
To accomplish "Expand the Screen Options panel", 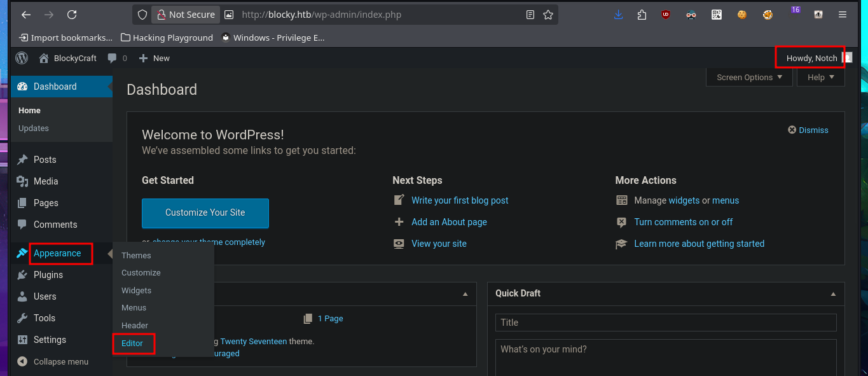I will tap(749, 78).
